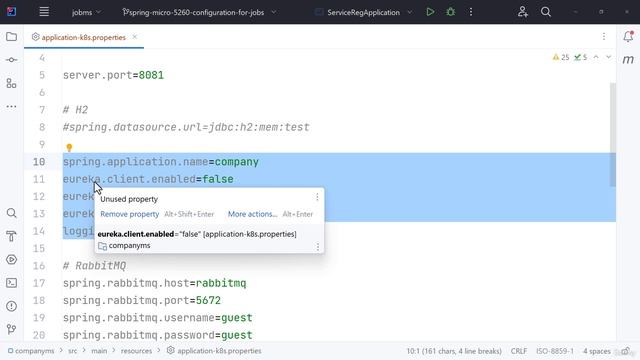This screenshot has height=360, width=640.
Task: Select the application-k8s.properties editor tab
Action: 83,37
